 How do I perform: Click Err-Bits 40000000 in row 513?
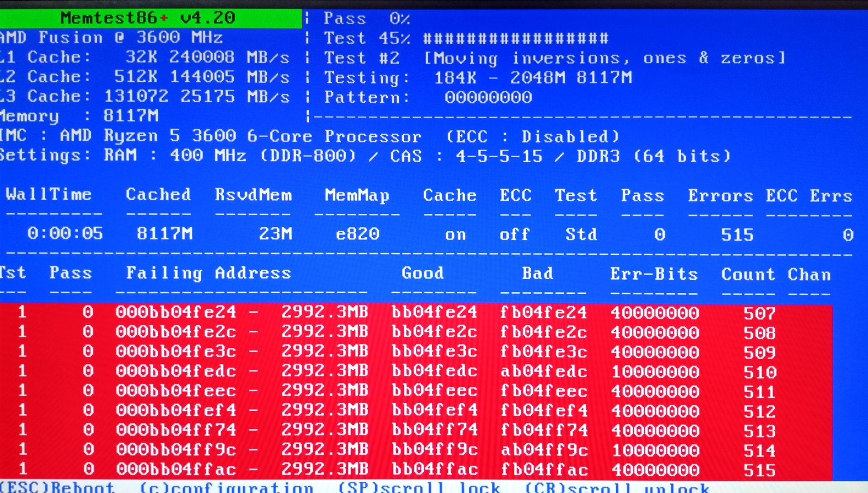tap(655, 430)
